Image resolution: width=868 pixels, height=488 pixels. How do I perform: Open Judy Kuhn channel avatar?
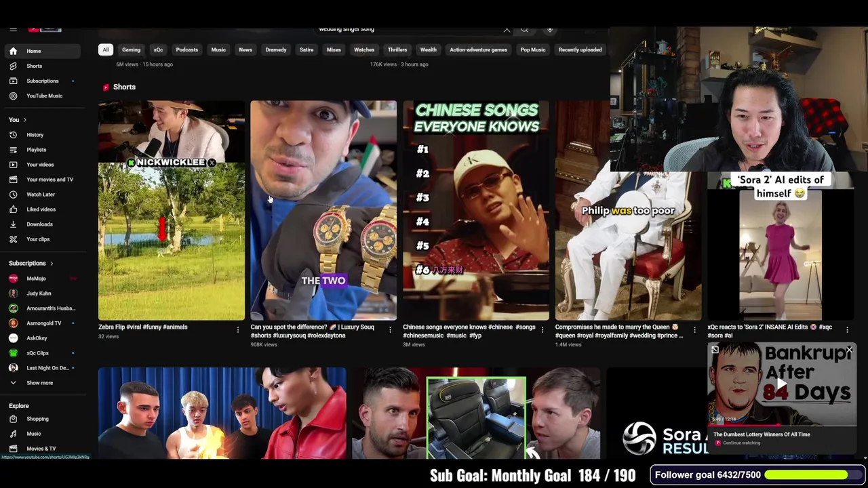[13, 293]
